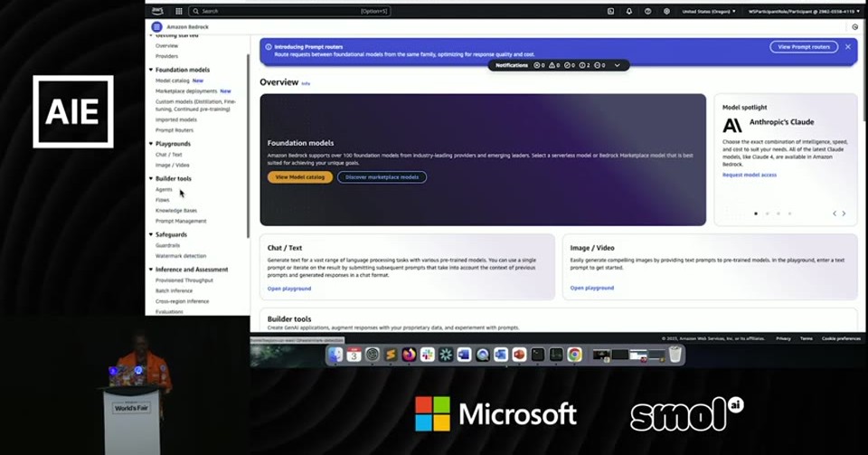This screenshot has height=455, width=868.
Task: Open the help question mark icon
Action: (x=647, y=11)
